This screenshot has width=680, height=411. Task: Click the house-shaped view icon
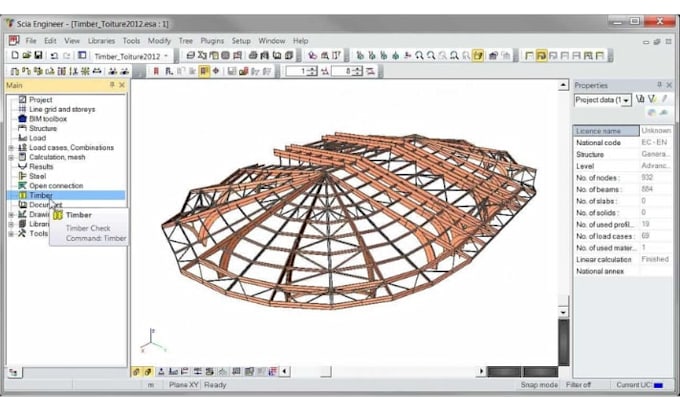click(493, 55)
